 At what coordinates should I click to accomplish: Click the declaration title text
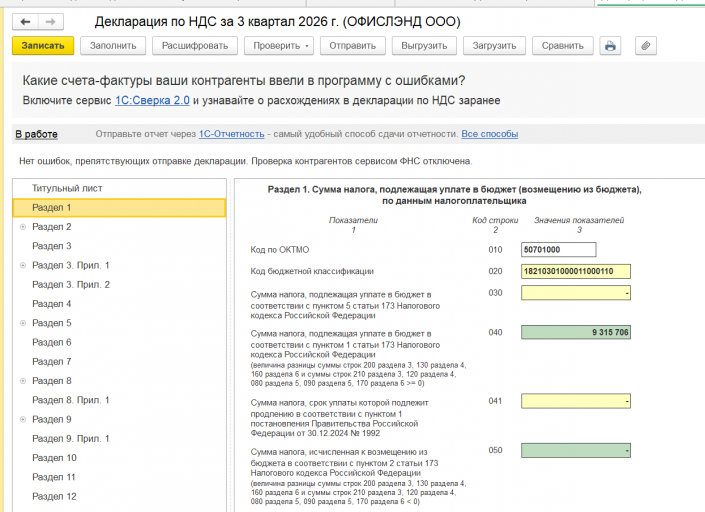click(277, 22)
